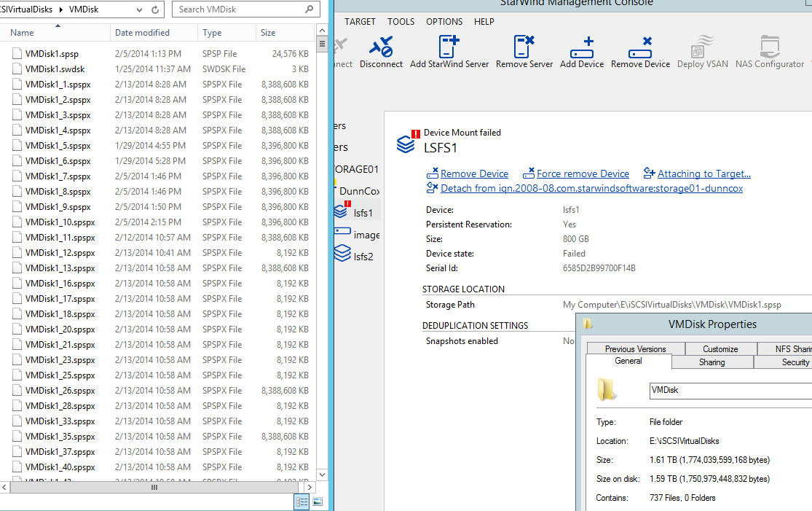
Task: Select file VMDisk1_10.spspx
Action: click(x=60, y=222)
